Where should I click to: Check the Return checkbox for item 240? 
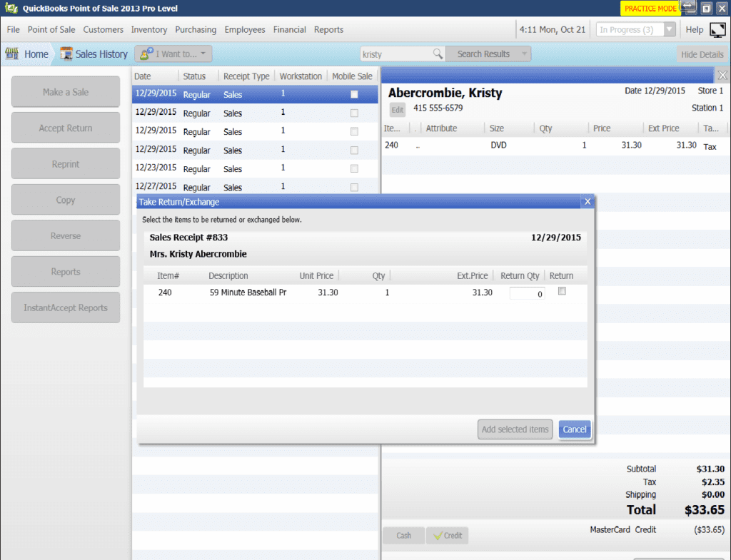(562, 291)
